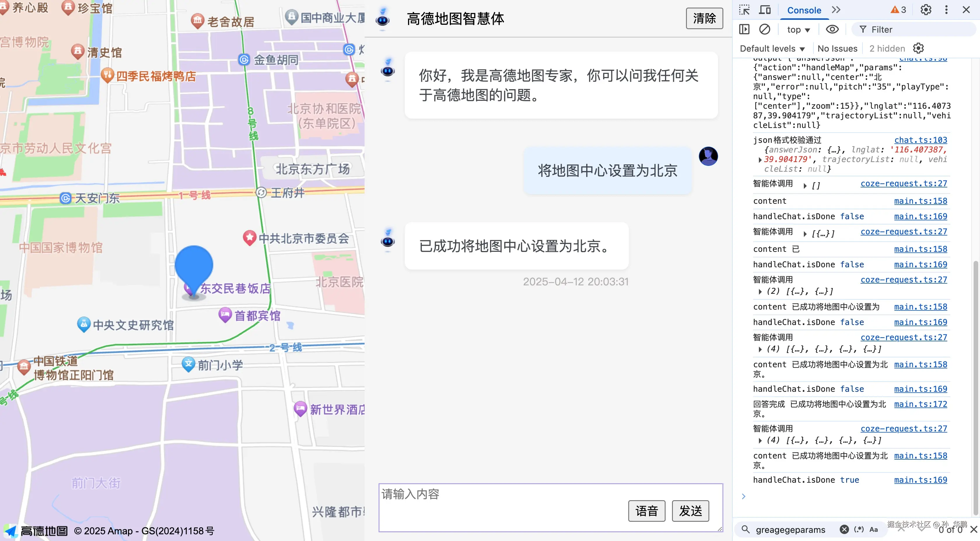Open the console sidebar settings gear near 2 hidden
Image resolution: width=980 pixels, height=541 pixels.
(919, 48)
